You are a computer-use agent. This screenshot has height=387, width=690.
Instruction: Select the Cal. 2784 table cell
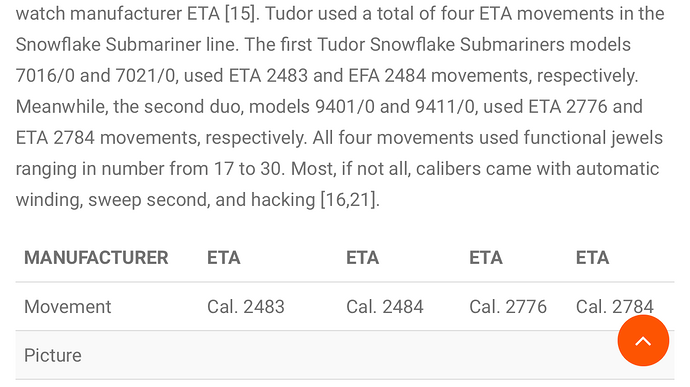coord(615,307)
